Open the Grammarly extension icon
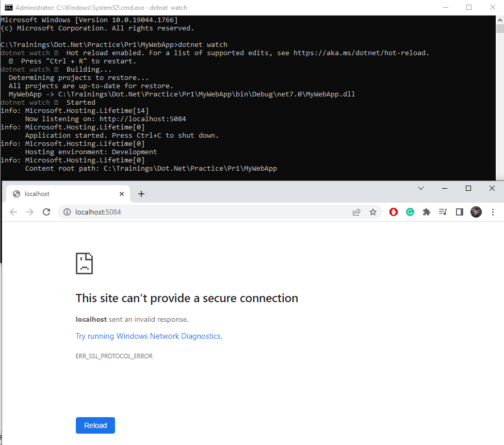Screen dimensions: 504x445 click(x=410, y=212)
